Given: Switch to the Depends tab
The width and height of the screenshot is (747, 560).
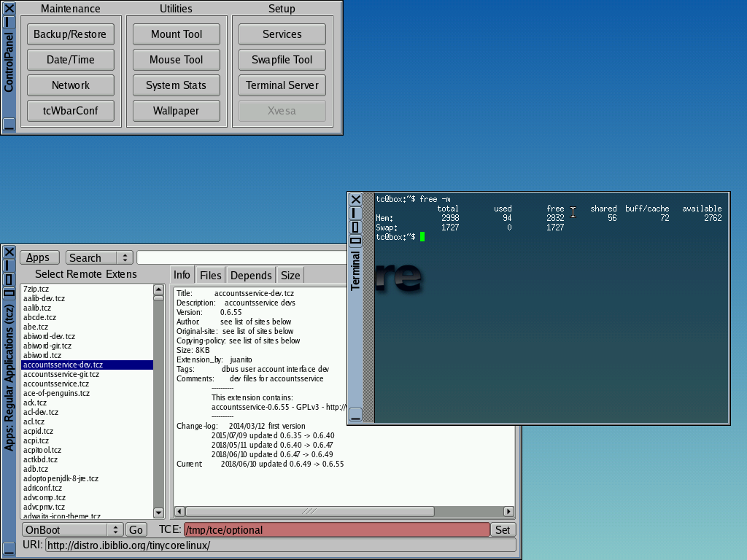Looking at the screenshot, I should point(251,275).
